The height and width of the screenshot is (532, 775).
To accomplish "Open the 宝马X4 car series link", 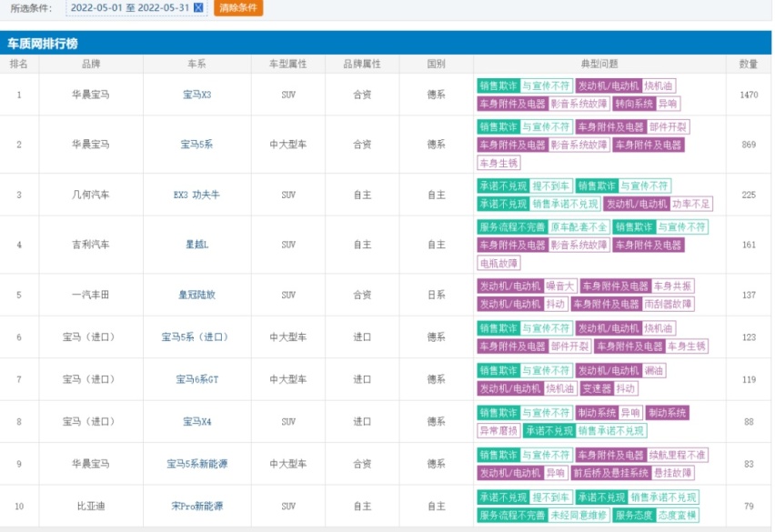I will [196, 421].
